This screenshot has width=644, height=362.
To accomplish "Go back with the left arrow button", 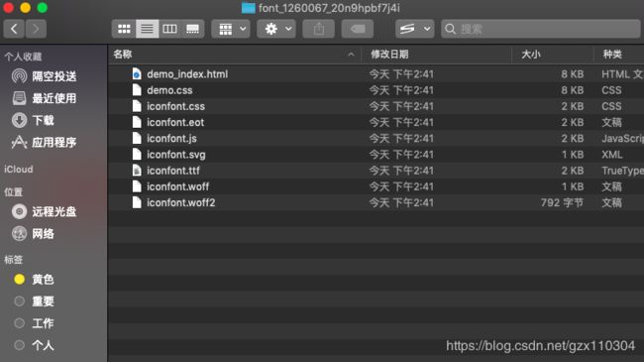I will [14, 29].
